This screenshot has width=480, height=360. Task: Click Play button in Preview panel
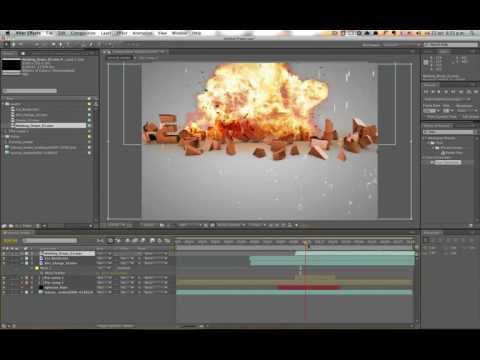tap(439, 91)
